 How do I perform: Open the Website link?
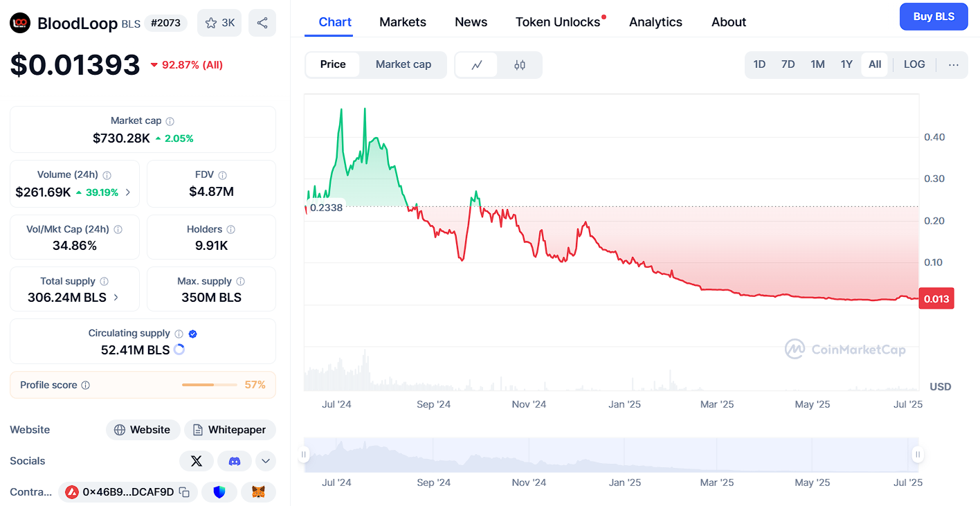pos(143,430)
